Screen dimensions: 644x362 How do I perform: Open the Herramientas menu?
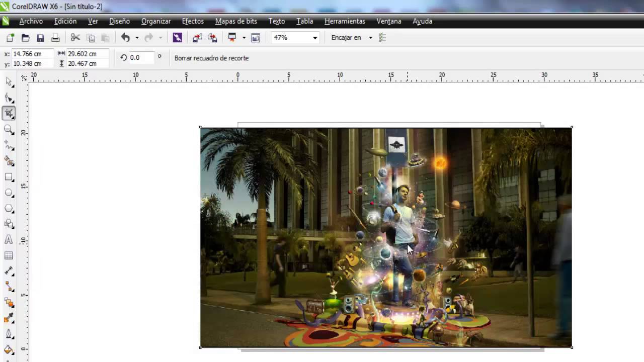[x=345, y=21]
